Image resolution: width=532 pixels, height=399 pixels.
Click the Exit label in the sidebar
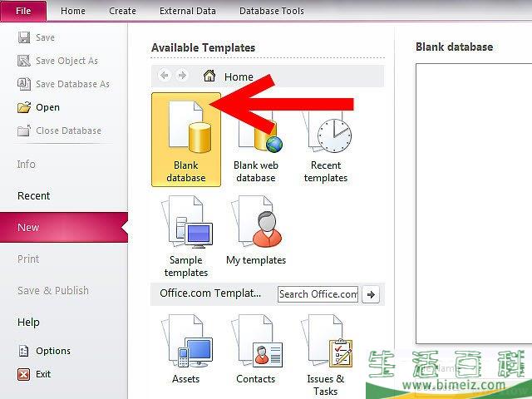pyautogui.click(x=43, y=374)
